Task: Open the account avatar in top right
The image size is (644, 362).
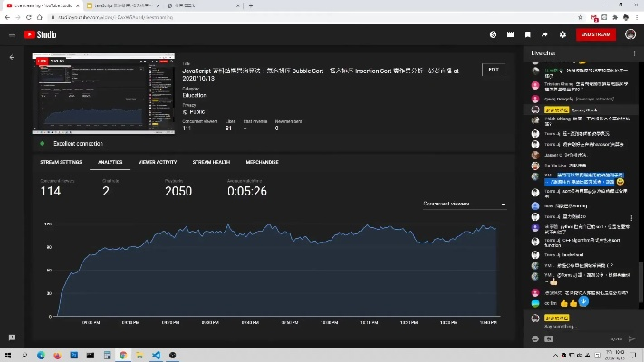Action: click(630, 34)
